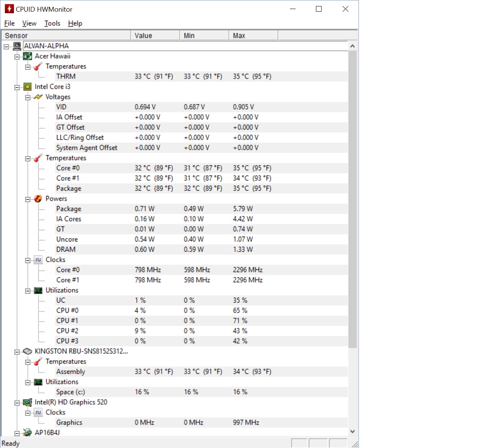Viewport: 488px width, 448px height.
Task: Select the CPU #2 utilization row
Action: pyautogui.click(x=201, y=331)
